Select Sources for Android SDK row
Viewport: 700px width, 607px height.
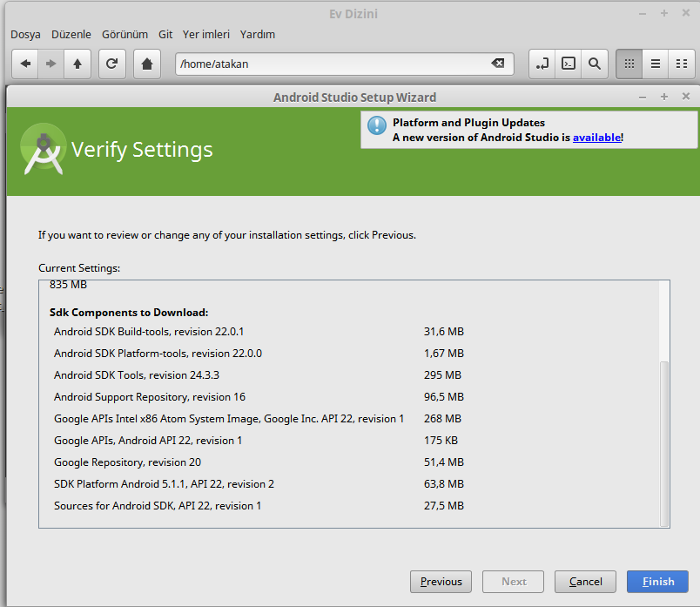coord(259,506)
